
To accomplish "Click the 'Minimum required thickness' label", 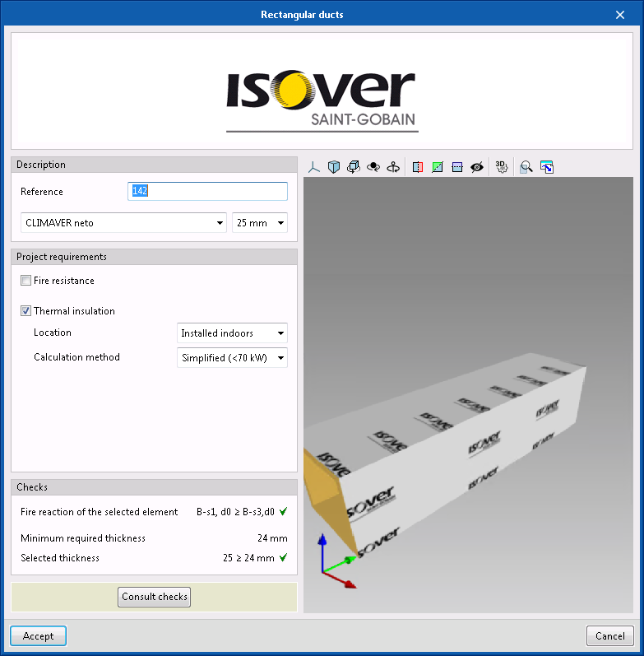I will (83, 538).
